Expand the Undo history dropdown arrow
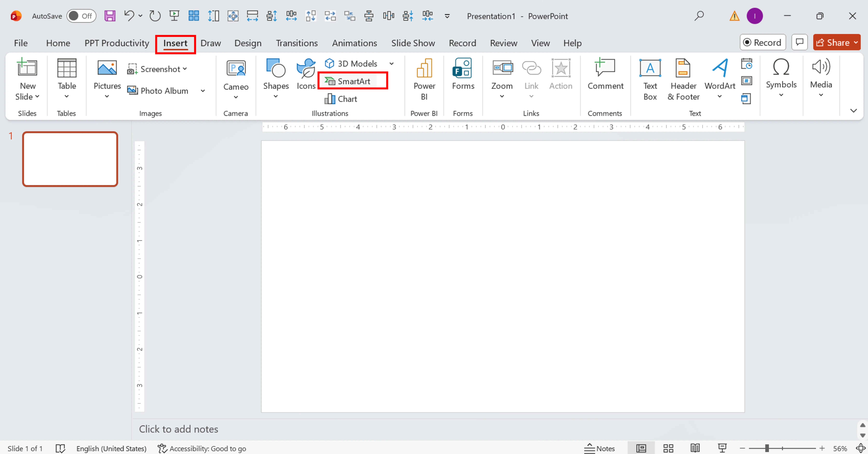 tap(141, 16)
